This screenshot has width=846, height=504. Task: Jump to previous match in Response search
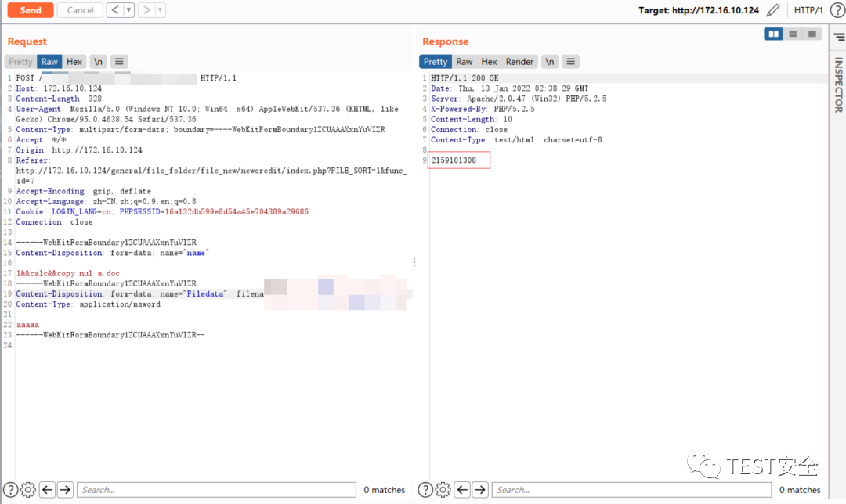click(x=462, y=489)
